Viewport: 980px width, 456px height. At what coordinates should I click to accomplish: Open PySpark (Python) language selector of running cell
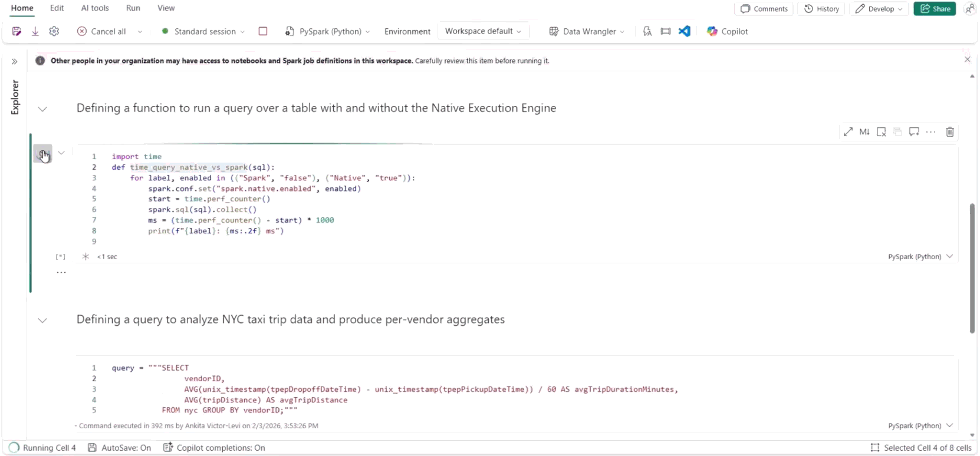pyautogui.click(x=920, y=257)
